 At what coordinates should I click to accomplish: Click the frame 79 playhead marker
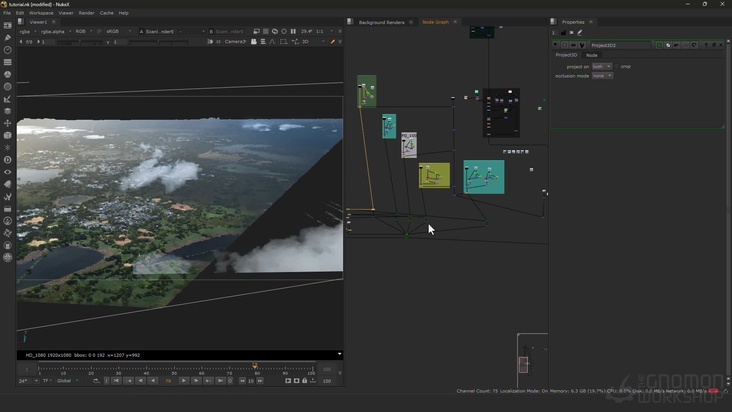point(255,365)
